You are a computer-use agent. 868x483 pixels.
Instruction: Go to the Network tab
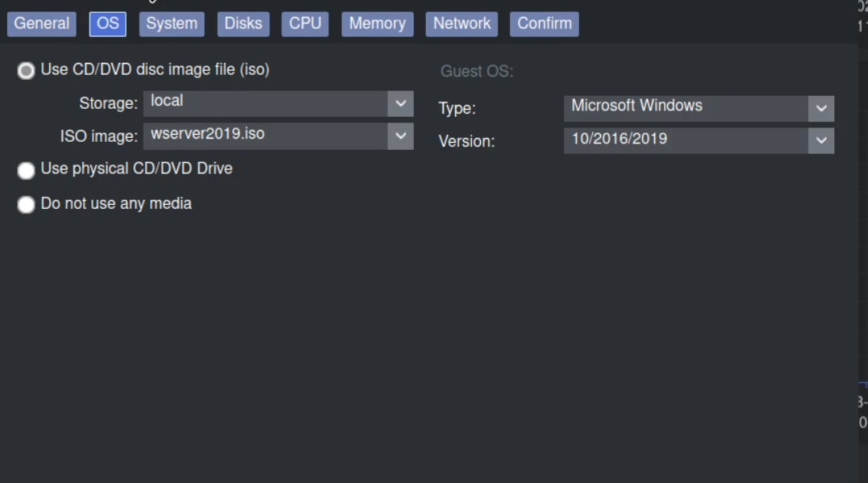462,23
